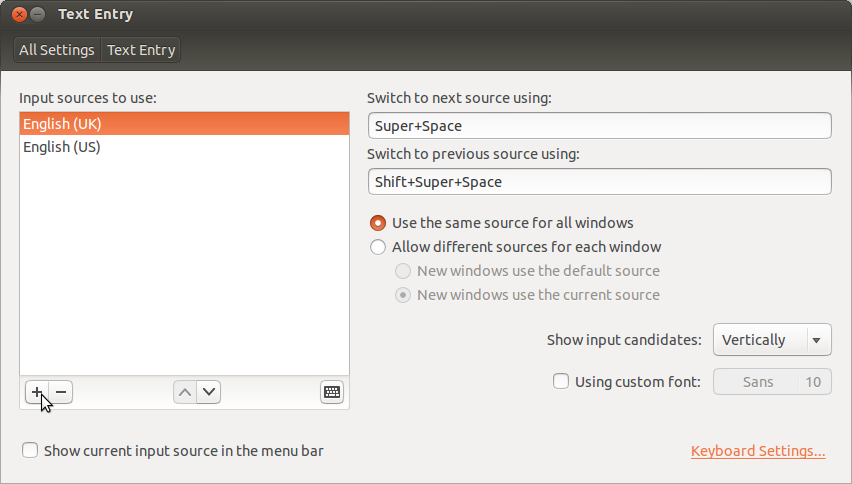Edit 'Switch to next source' Super+Space shortcut
The height and width of the screenshot is (484, 852).
click(599, 125)
